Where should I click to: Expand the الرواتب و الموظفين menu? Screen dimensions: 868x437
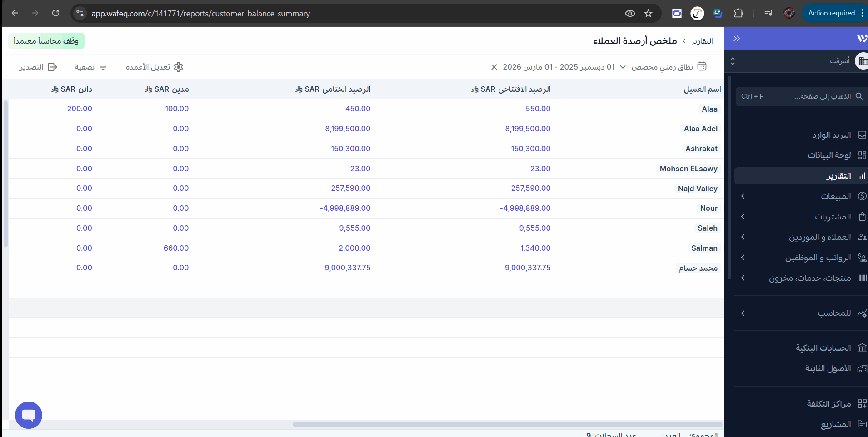(818, 258)
